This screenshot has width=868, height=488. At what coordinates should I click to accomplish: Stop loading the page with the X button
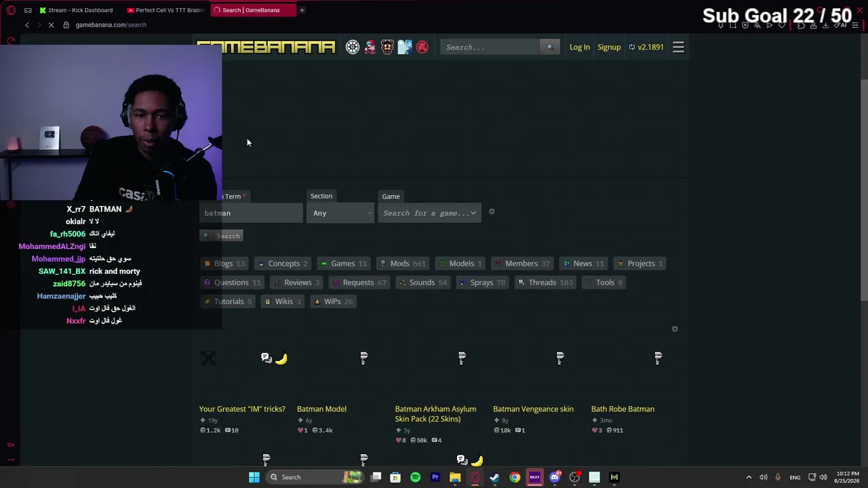click(x=52, y=25)
